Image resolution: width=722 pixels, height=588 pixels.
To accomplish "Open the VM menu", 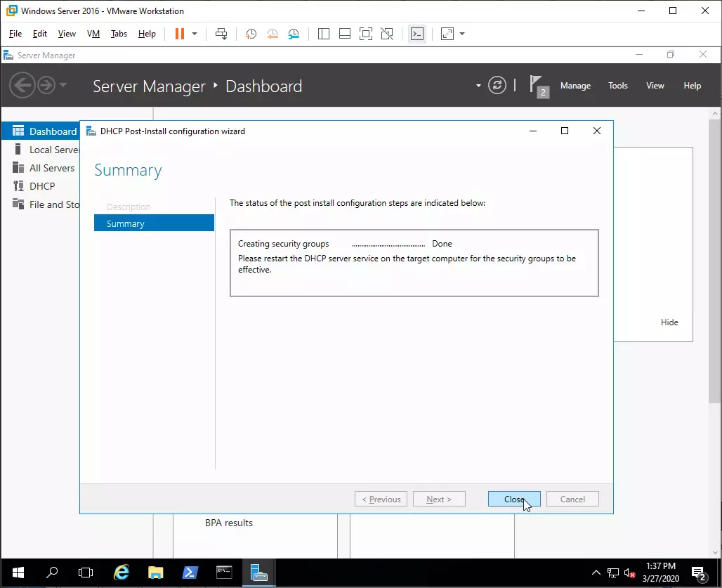I will click(x=93, y=34).
